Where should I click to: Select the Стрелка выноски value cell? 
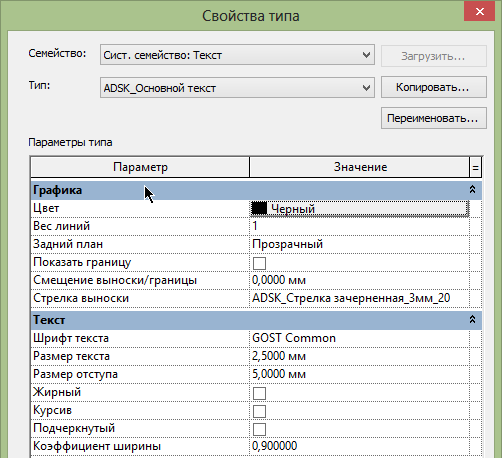(x=359, y=298)
